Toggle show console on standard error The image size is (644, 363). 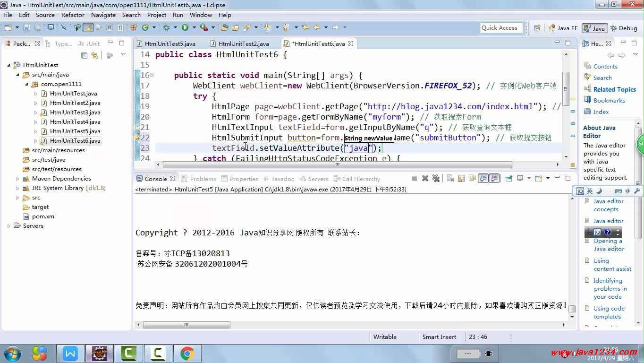[494, 179]
